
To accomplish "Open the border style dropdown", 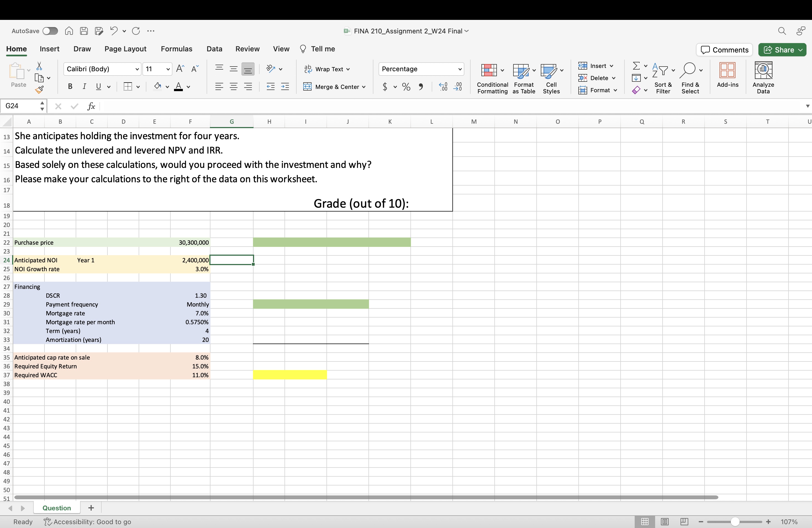I will [x=138, y=87].
